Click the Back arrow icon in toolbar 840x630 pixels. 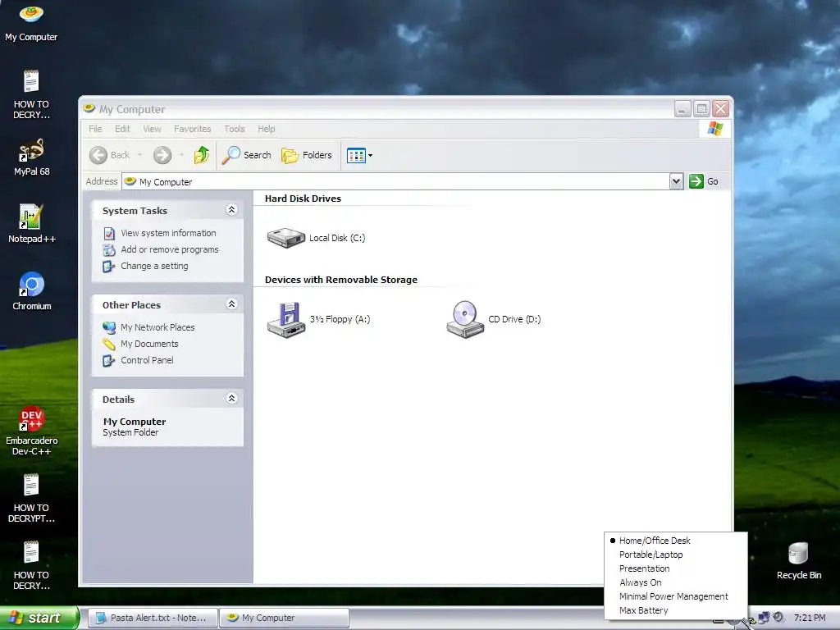(x=98, y=155)
